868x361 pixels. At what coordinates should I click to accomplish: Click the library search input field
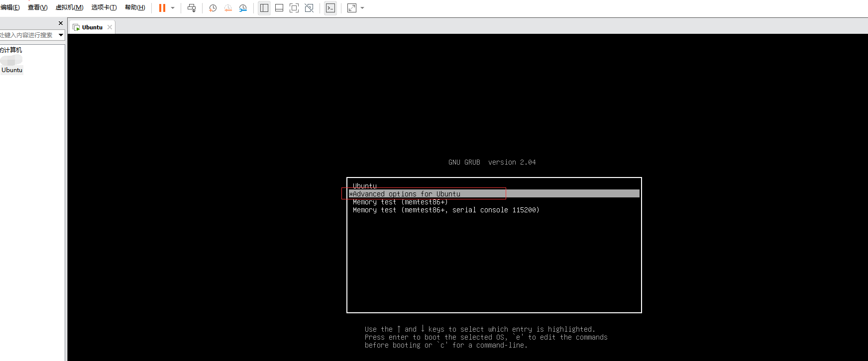(x=28, y=35)
